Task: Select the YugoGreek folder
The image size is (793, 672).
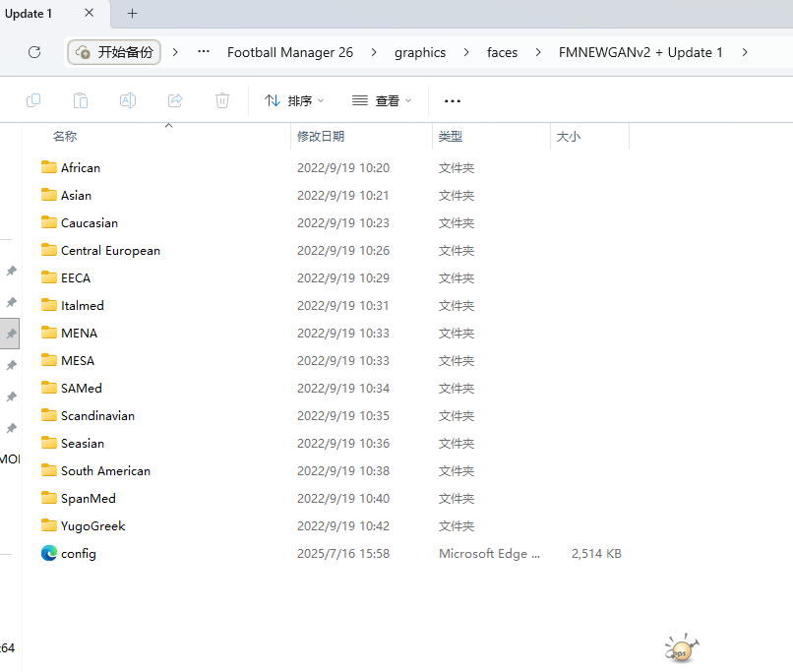Action: (92, 526)
